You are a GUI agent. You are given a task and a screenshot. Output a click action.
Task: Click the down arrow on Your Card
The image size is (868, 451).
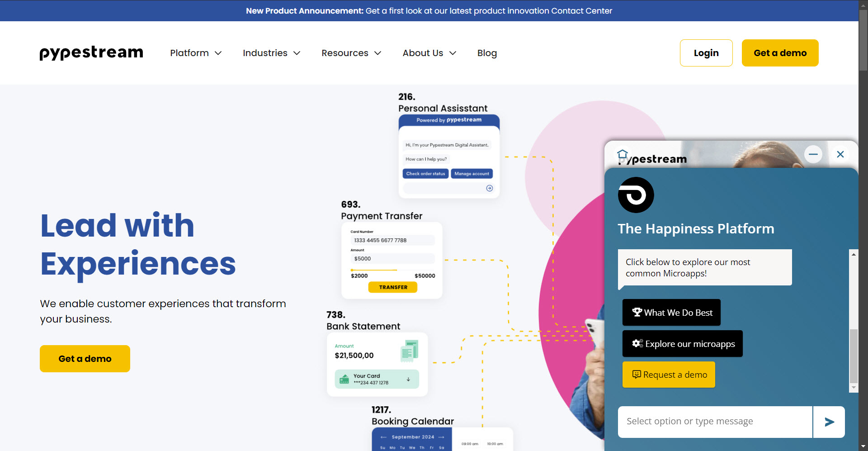pos(408,380)
